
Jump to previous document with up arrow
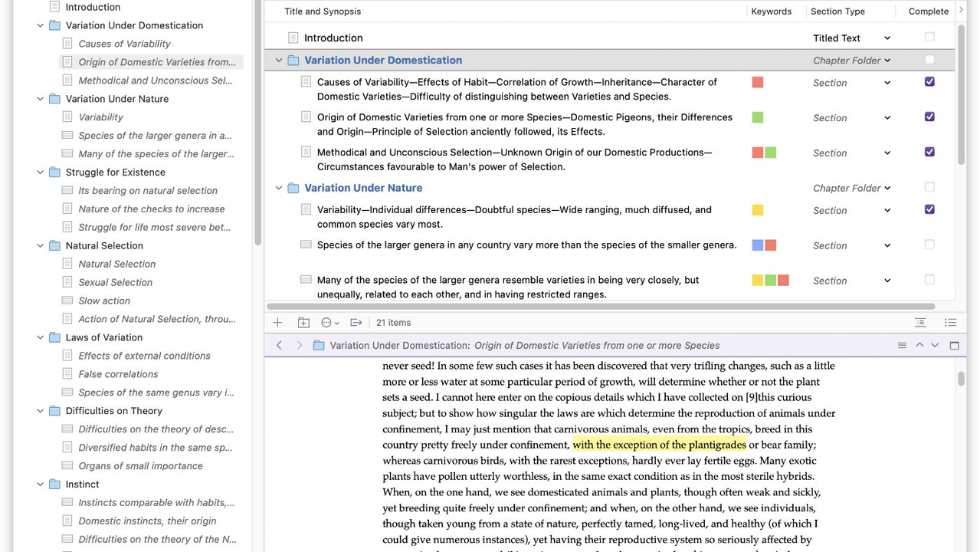919,346
